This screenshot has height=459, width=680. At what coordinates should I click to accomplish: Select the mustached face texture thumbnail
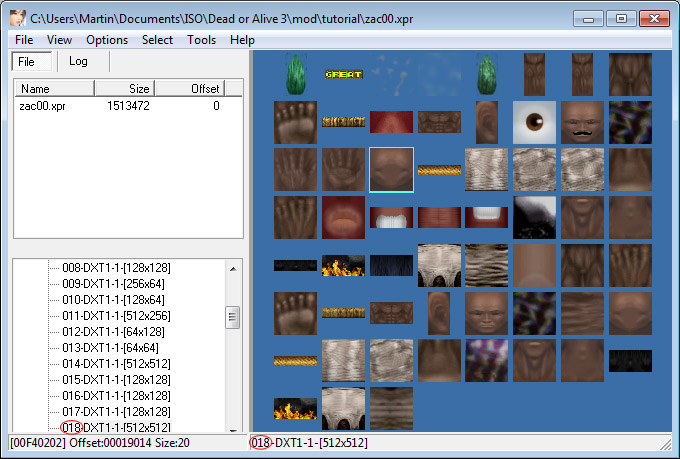[582, 122]
